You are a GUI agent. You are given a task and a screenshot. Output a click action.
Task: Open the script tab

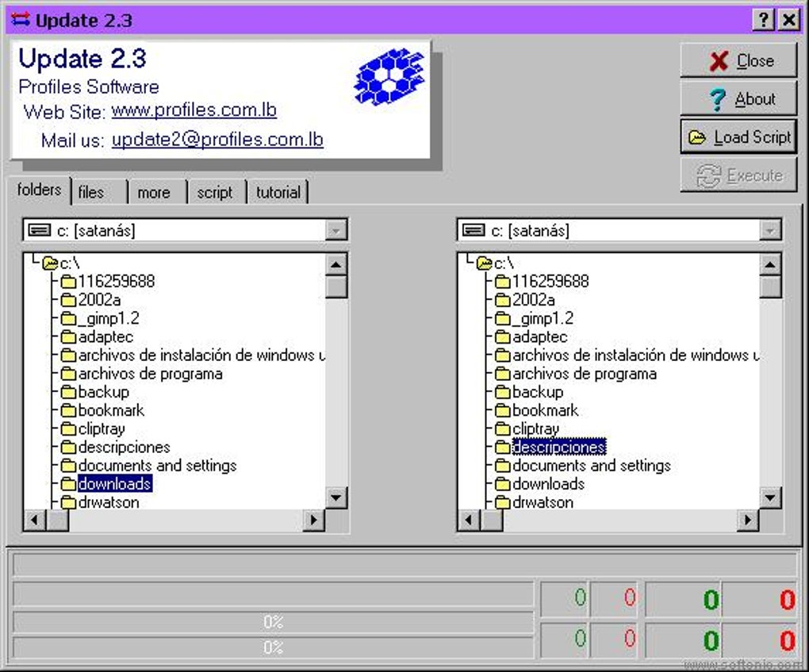pyautogui.click(x=215, y=193)
